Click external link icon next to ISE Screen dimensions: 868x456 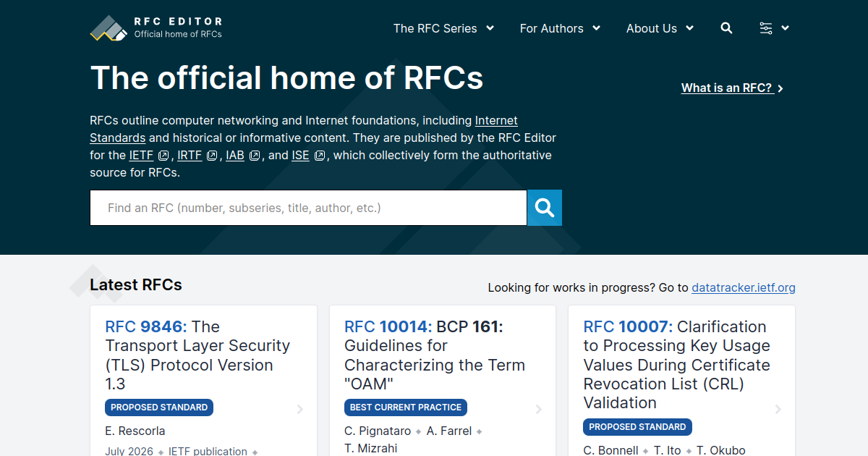pos(320,156)
